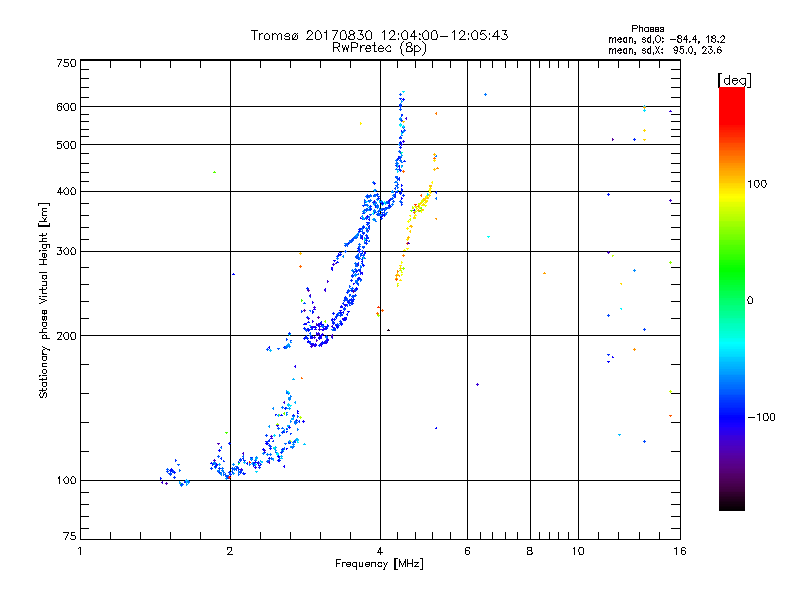Click the black bottom of the phase colorbar
Image resolution: width=800 pixels, height=600 pixels.
(732, 503)
